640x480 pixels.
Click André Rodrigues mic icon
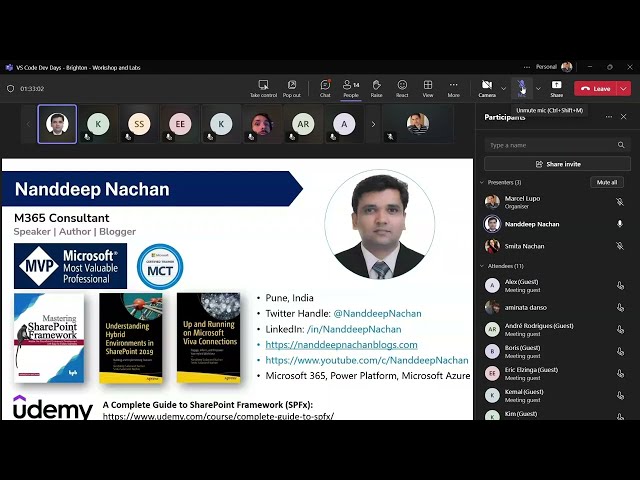pyautogui.click(x=620, y=329)
